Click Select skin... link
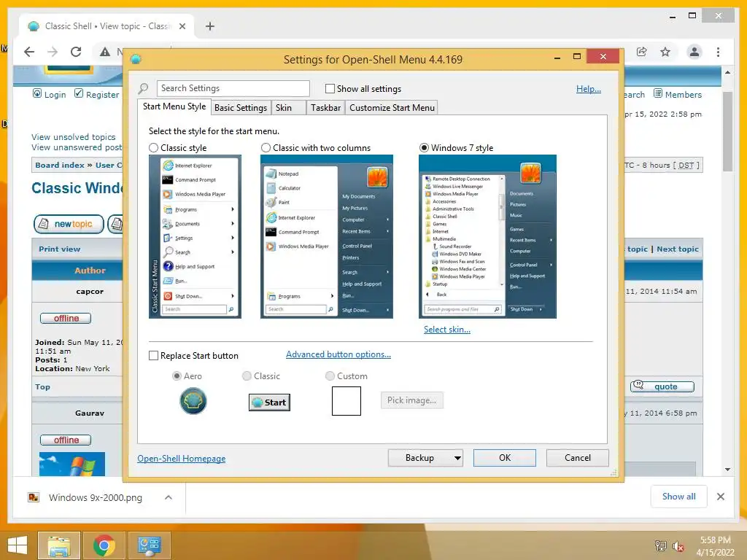Screen dimensions: 747x560 [447, 330]
